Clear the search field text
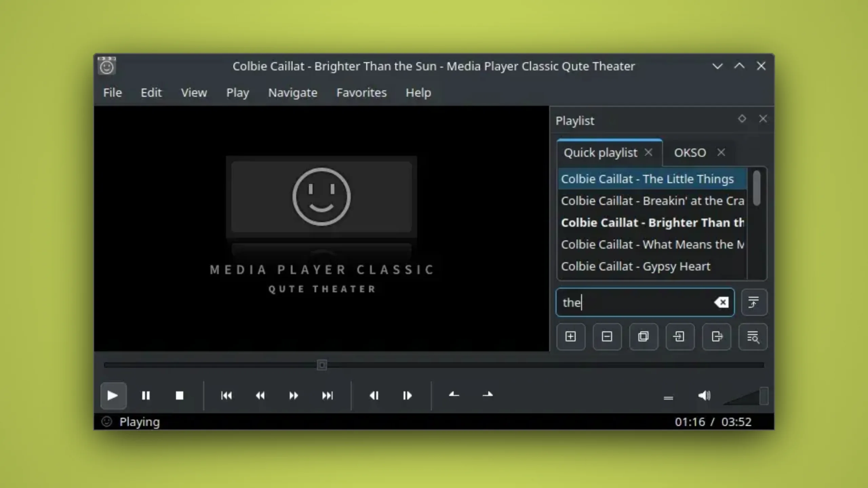 point(721,302)
